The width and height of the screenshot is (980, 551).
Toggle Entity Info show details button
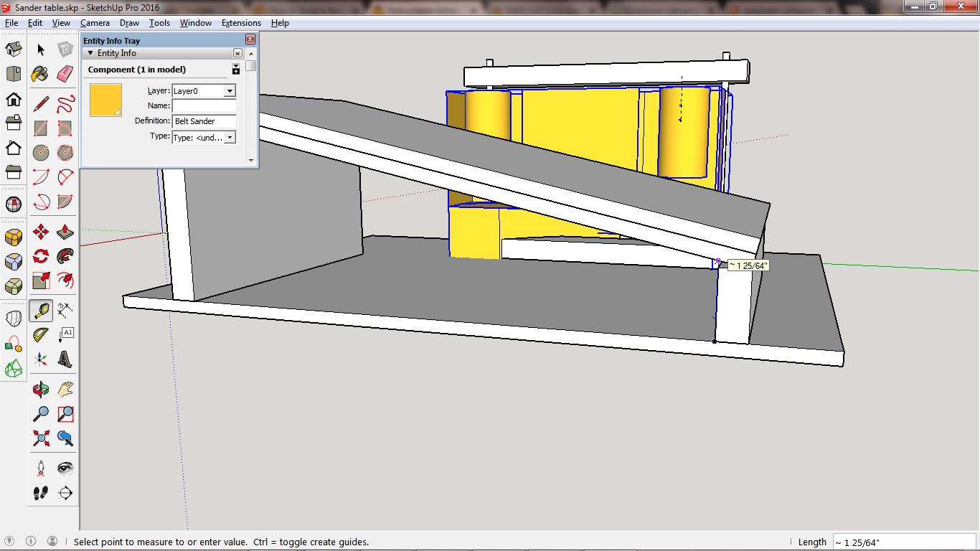pos(235,70)
